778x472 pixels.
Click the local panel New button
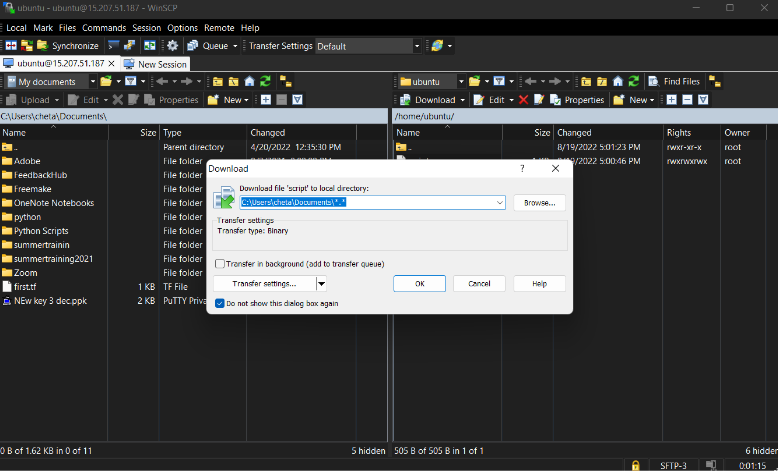[x=228, y=100]
